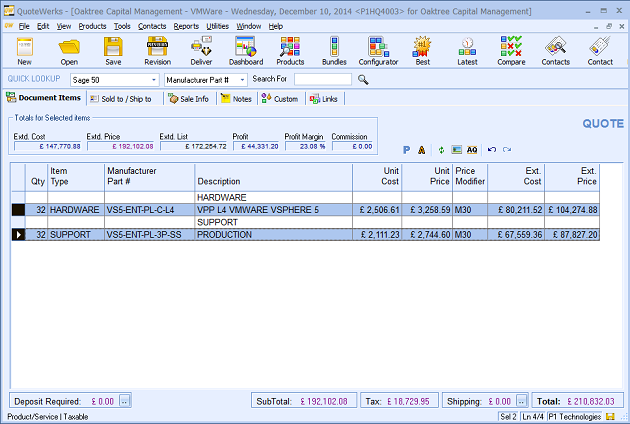630x424 pixels.
Task: Click the Best price toolbar icon
Action: point(422,51)
